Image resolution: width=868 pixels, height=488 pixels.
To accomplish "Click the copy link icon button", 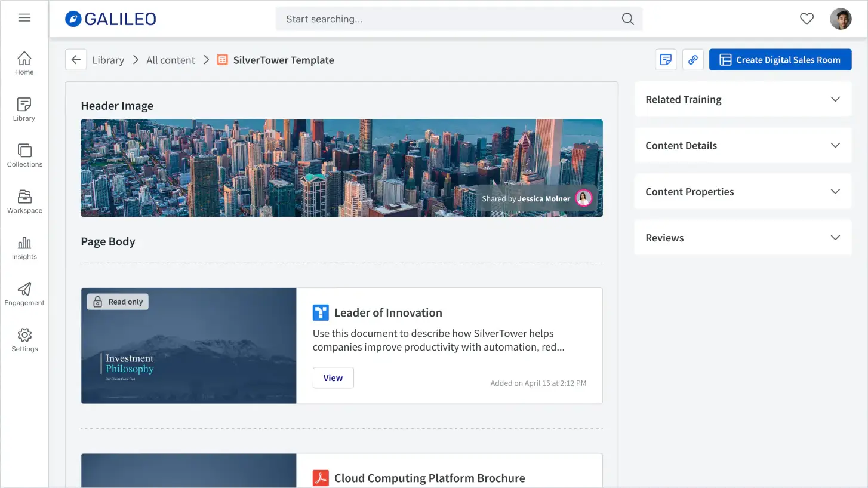I will 692,60.
